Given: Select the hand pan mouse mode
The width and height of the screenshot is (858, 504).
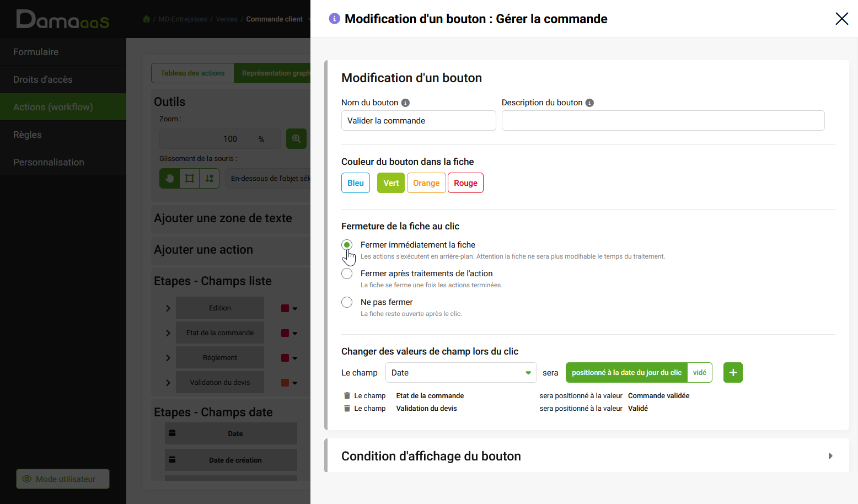Looking at the screenshot, I should point(170,178).
